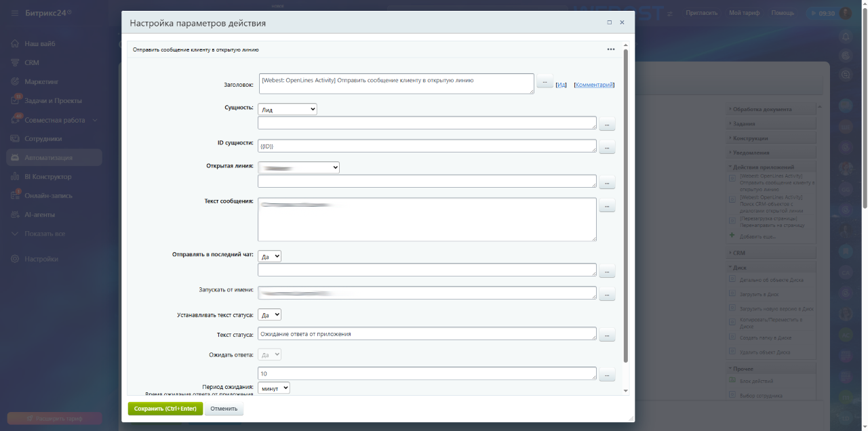Click the Совместная работа icon in sidebar
The height and width of the screenshot is (431, 868).
16,119
